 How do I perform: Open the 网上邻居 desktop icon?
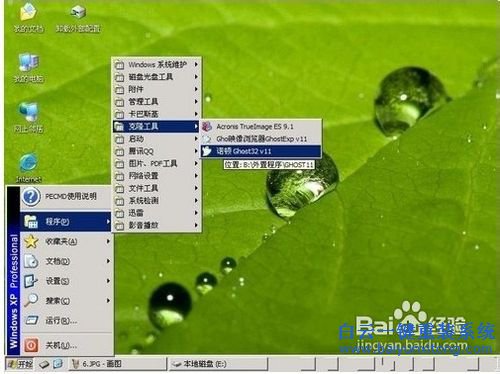point(29,118)
